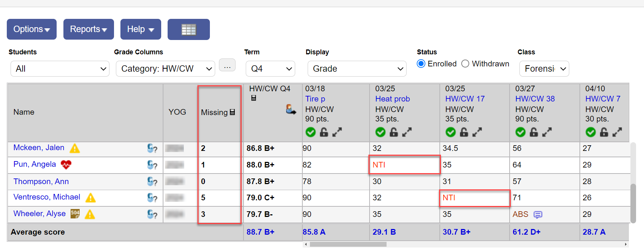This screenshot has height=252, width=644.
Task: Open the Thompson, Ann student link
Action: pyautogui.click(x=41, y=181)
